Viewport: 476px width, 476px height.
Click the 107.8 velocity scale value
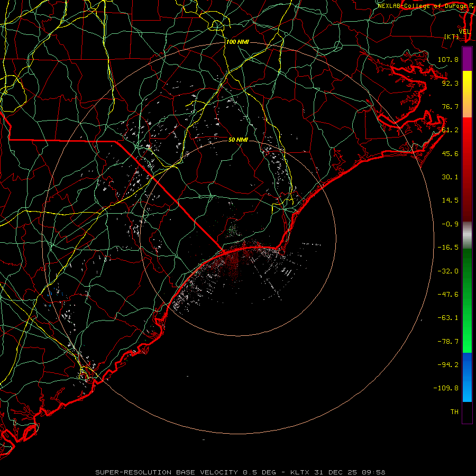448,59
